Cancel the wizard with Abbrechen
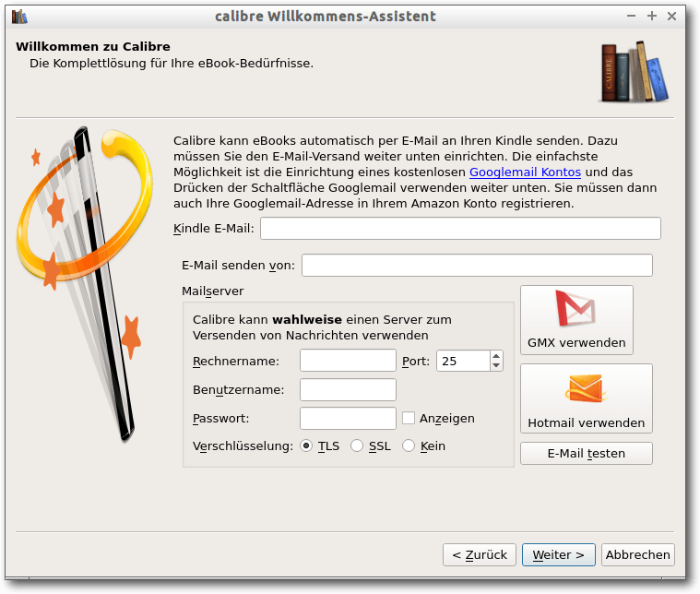Image resolution: width=700 pixels, height=594 pixels. pyautogui.click(x=637, y=554)
